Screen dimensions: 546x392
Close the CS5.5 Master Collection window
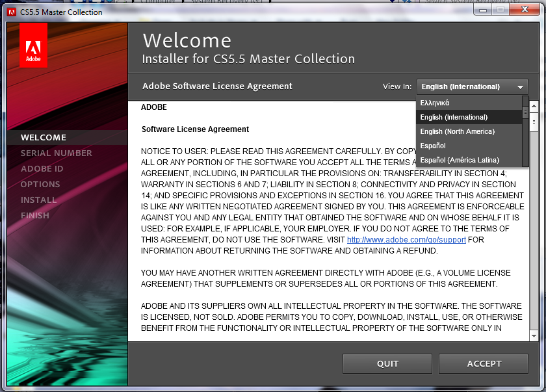coord(525,10)
